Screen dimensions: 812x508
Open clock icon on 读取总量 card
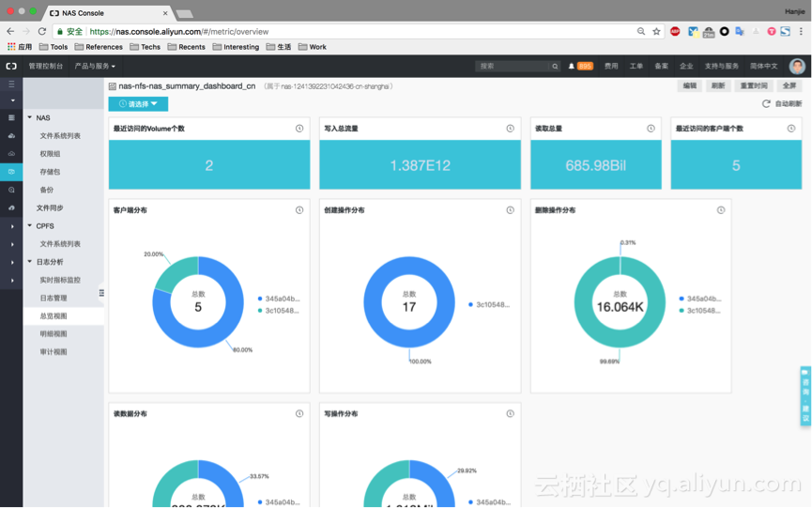pyautogui.click(x=651, y=129)
